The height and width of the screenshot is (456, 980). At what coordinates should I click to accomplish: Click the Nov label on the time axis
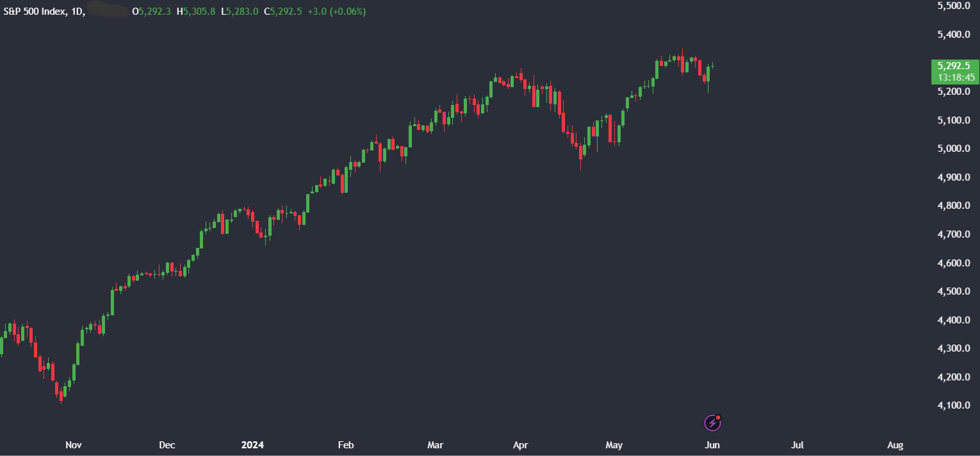[74, 445]
